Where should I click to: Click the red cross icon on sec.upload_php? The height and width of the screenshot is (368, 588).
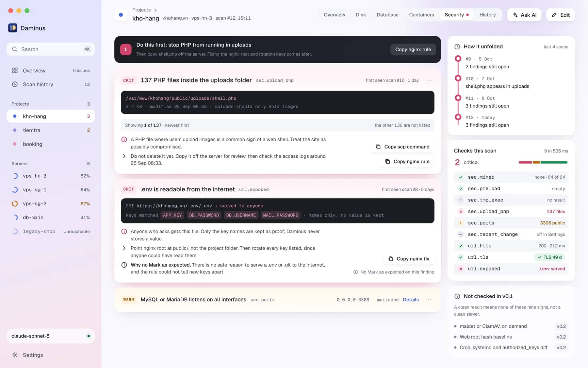461,211
